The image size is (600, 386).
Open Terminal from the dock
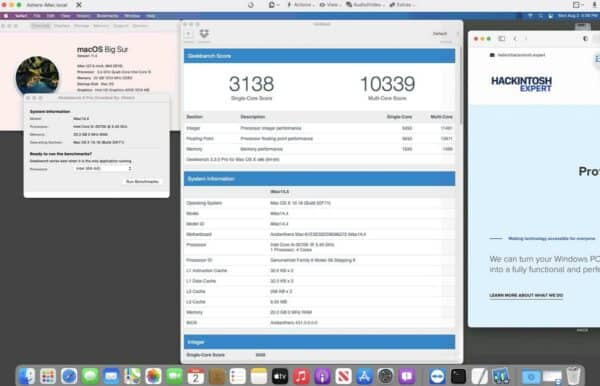pos(458,376)
